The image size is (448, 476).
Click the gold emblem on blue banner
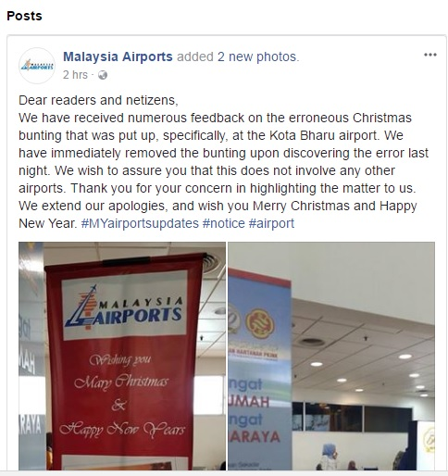click(x=260, y=323)
